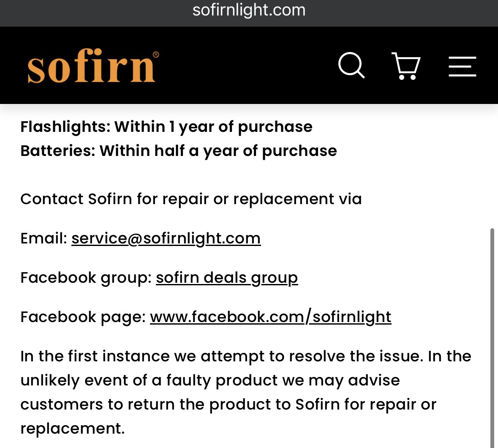This screenshot has height=448, width=498.
Task: Open the sofirn deals group link
Action: (227, 278)
